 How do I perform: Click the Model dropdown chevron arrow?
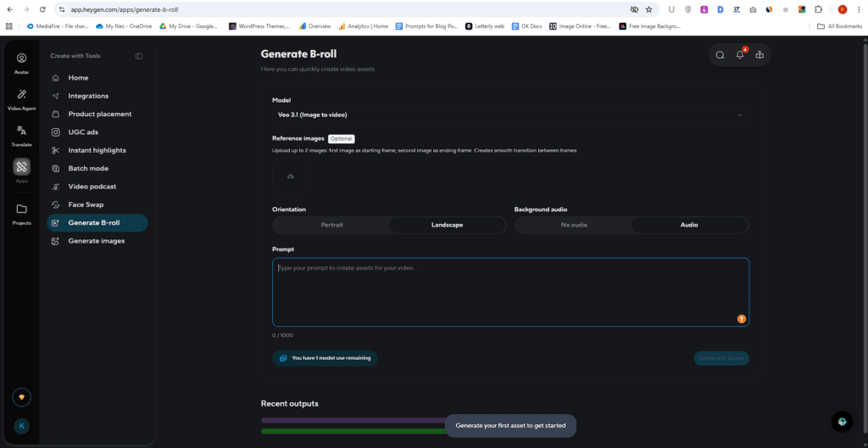739,115
